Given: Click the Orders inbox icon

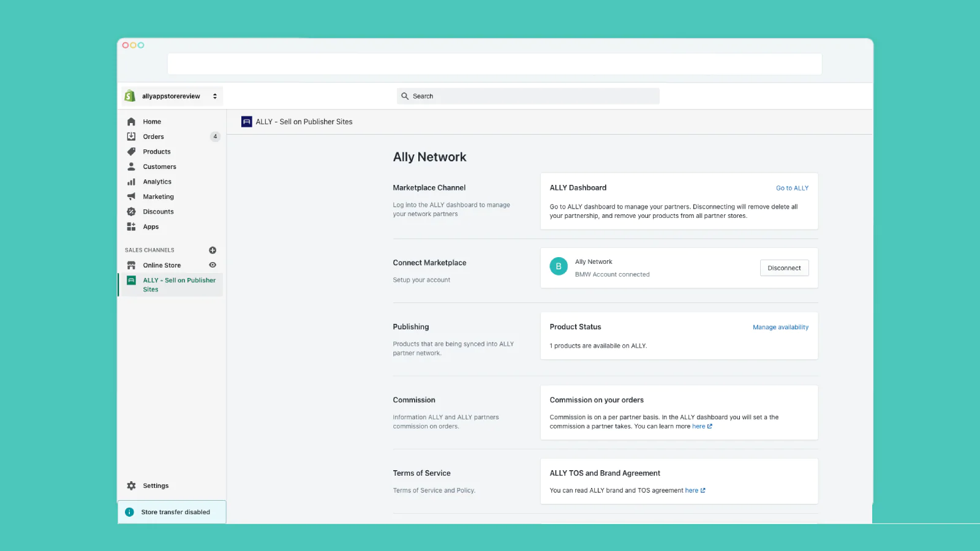Looking at the screenshot, I should 131,137.
